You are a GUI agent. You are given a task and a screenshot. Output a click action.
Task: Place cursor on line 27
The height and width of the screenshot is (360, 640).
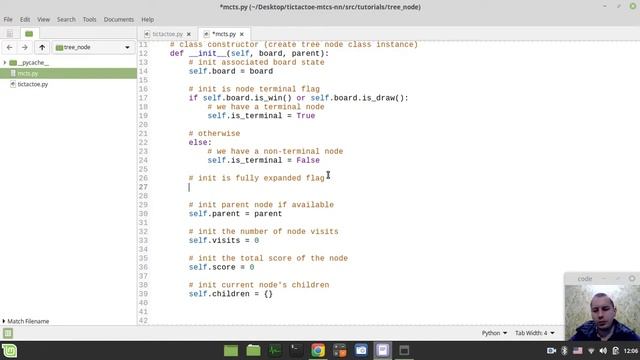click(x=189, y=187)
